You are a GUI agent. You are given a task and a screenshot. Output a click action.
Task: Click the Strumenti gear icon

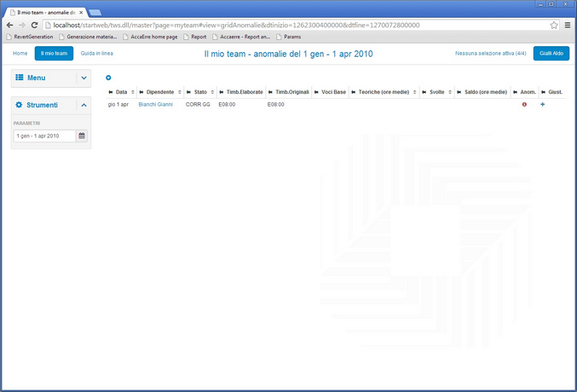[x=19, y=105]
